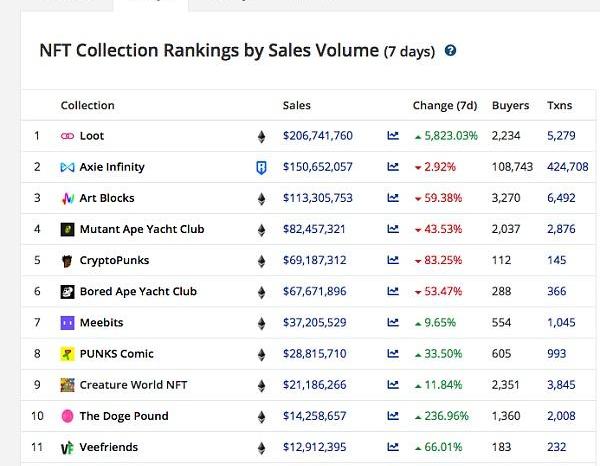Click the Collection column header
Image resolution: width=600 pixels, height=466 pixels.
pyautogui.click(x=87, y=105)
